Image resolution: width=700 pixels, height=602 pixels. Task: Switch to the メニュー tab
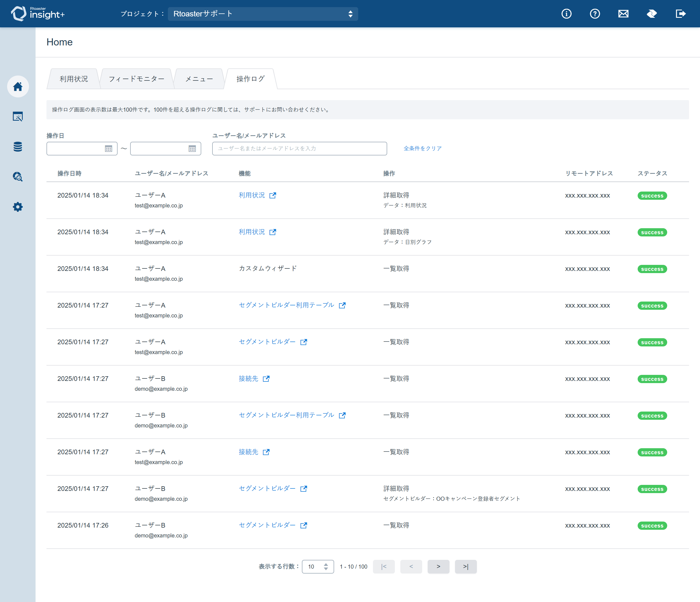pos(199,79)
